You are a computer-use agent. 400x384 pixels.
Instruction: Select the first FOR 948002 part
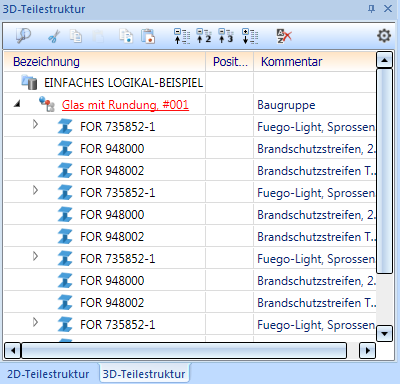click(112, 171)
